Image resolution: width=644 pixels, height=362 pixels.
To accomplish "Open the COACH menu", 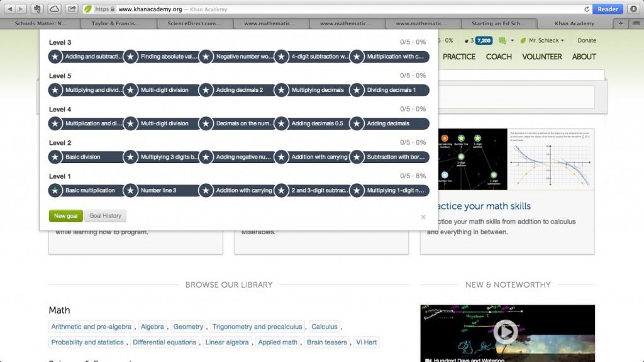I will pyautogui.click(x=499, y=57).
